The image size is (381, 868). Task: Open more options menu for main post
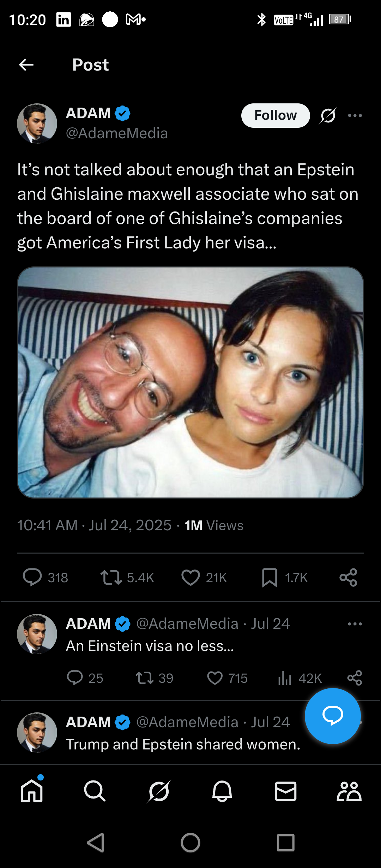click(x=355, y=115)
